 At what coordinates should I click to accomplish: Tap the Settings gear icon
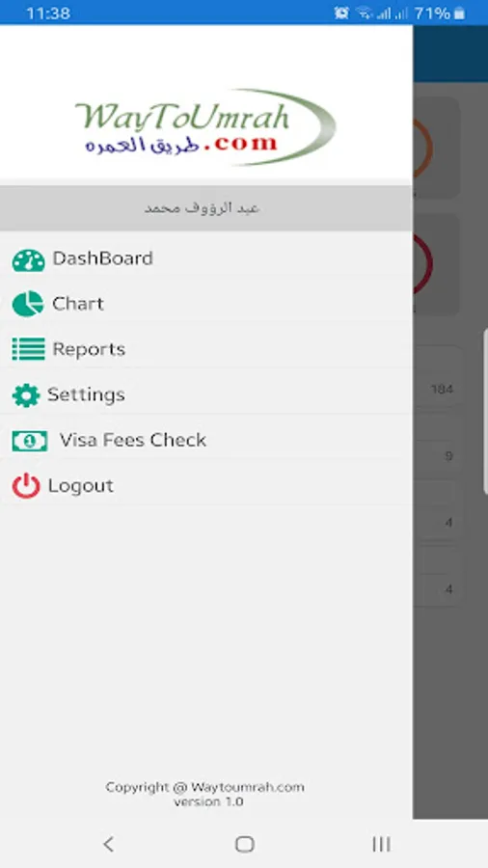pos(26,395)
